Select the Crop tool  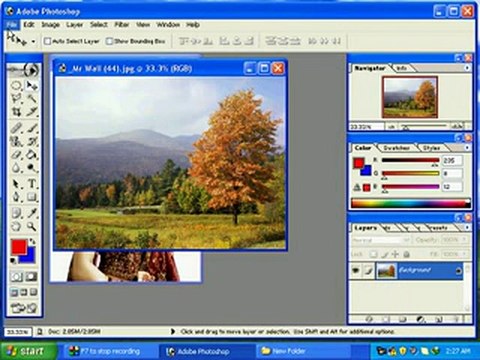pyautogui.click(x=16, y=111)
